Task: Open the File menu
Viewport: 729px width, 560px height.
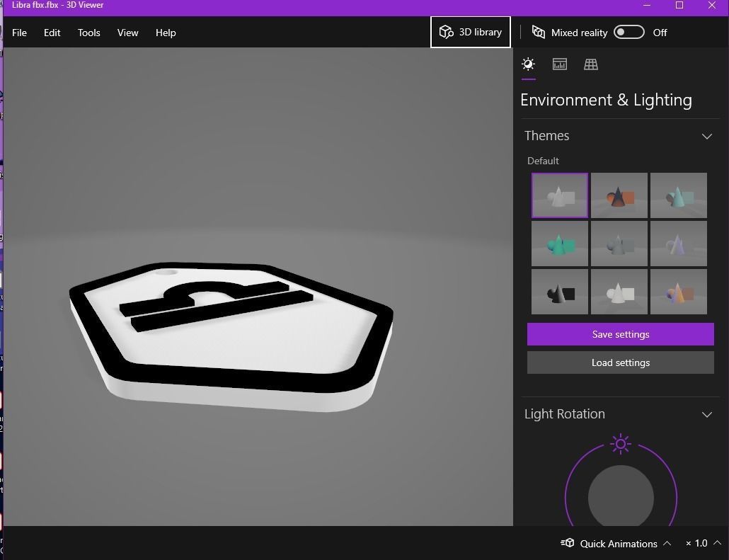Action: click(20, 33)
